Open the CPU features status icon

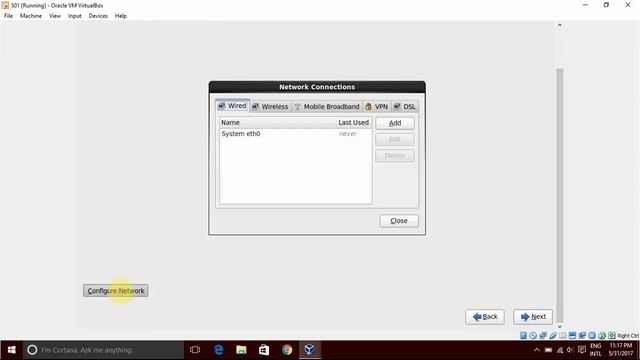[x=592, y=336]
